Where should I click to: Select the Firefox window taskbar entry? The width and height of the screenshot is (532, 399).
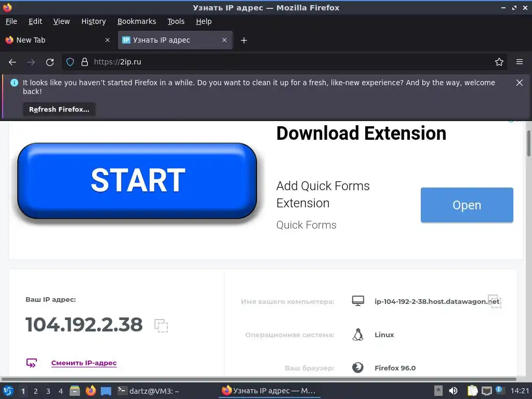[270, 391]
